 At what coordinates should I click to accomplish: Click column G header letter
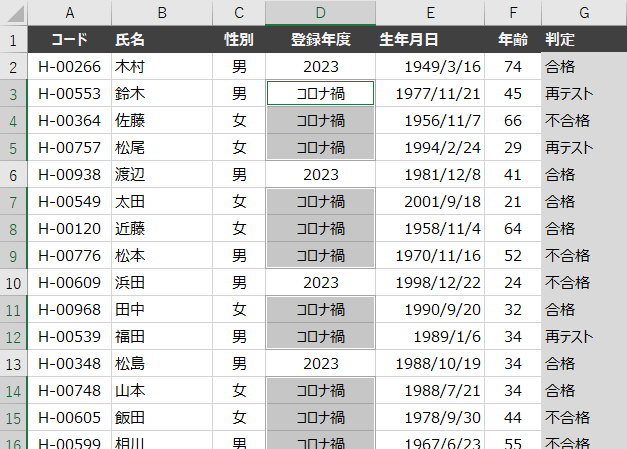pos(583,13)
